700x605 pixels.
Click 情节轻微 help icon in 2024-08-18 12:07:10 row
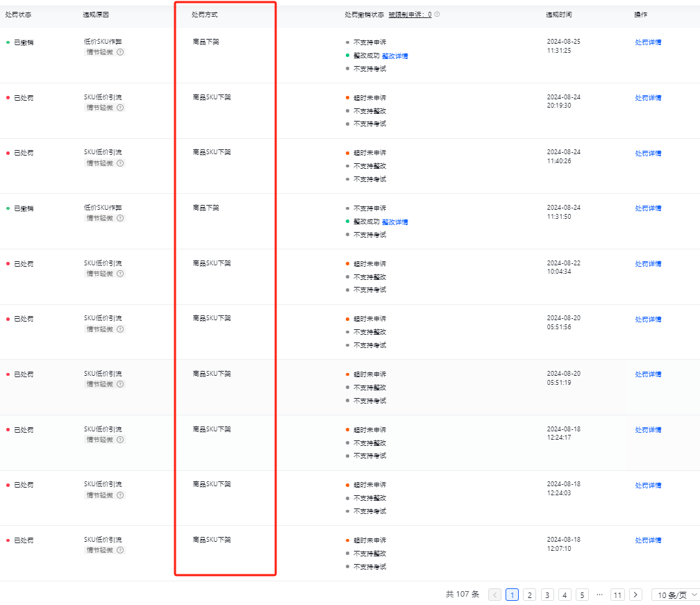coord(120,550)
